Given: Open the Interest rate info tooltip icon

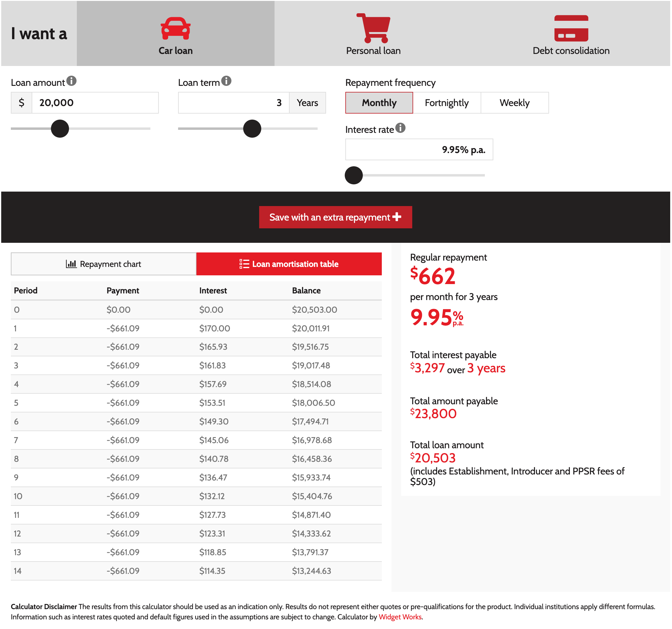Looking at the screenshot, I should [400, 128].
